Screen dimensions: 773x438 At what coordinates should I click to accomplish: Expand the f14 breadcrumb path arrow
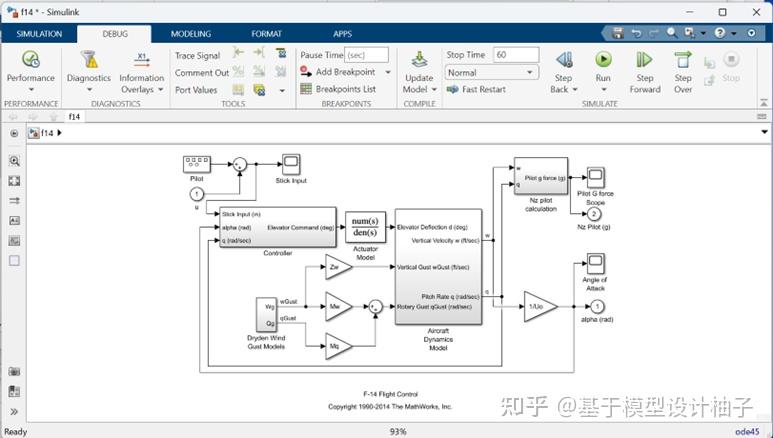tap(60, 133)
